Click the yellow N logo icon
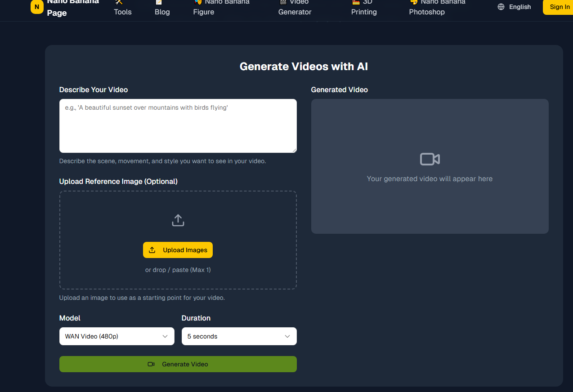 pos(37,7)
